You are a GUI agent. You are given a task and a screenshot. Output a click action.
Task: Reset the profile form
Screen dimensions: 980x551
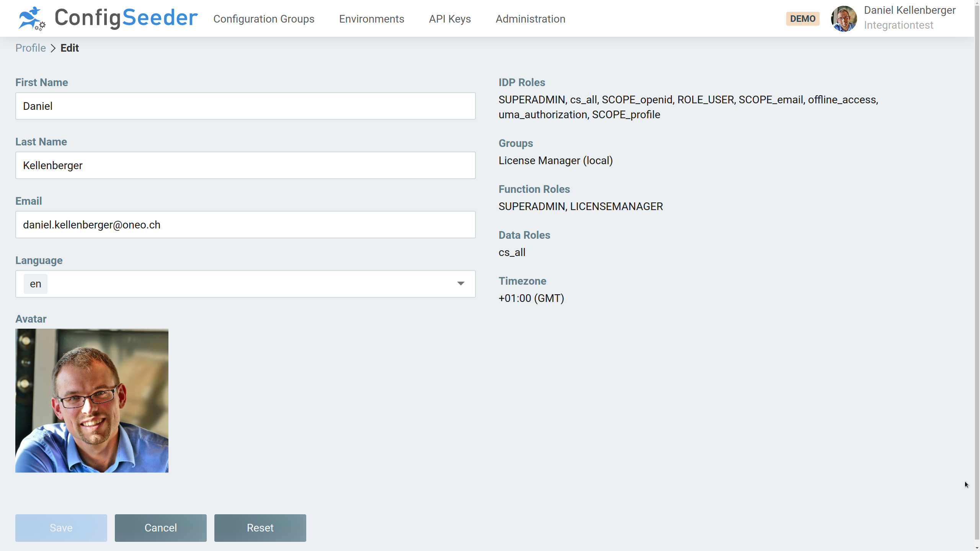click(x=260, y=528)
